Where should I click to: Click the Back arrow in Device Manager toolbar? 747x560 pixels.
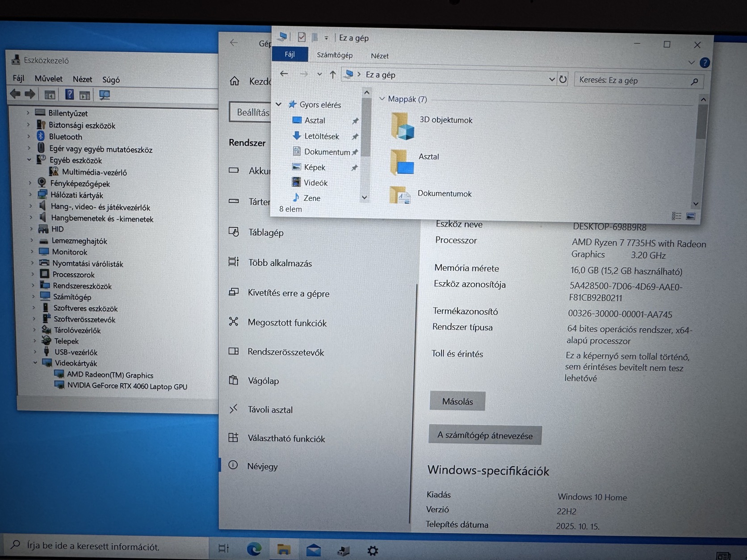15,94
